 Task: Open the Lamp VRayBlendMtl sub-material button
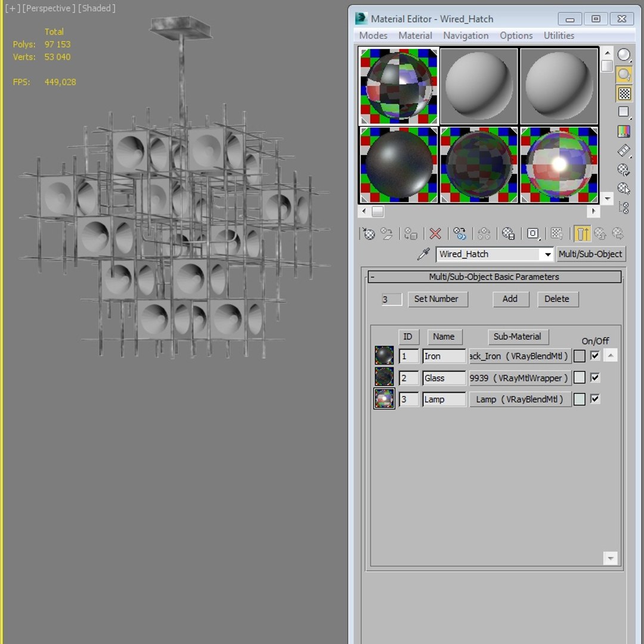pos(519,399)
